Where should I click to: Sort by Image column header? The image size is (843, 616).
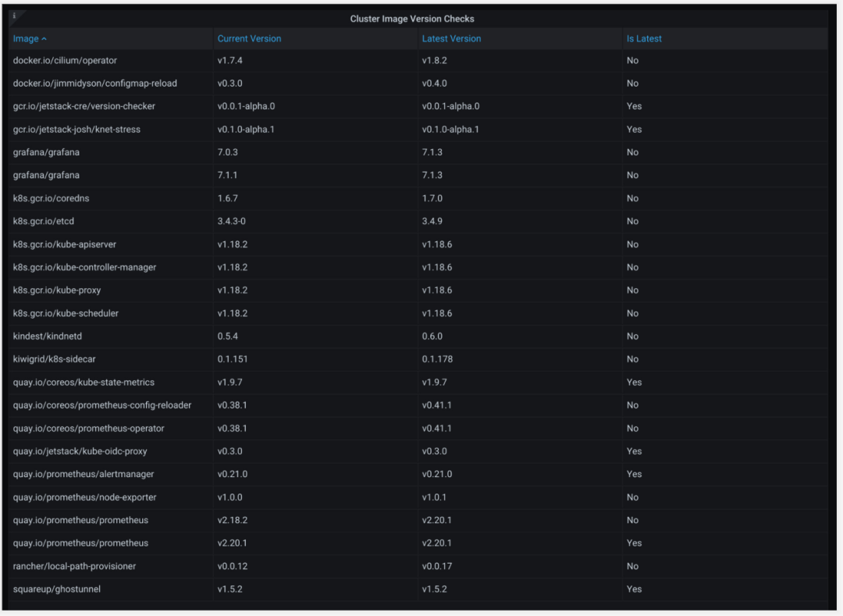tap(26, 39)
